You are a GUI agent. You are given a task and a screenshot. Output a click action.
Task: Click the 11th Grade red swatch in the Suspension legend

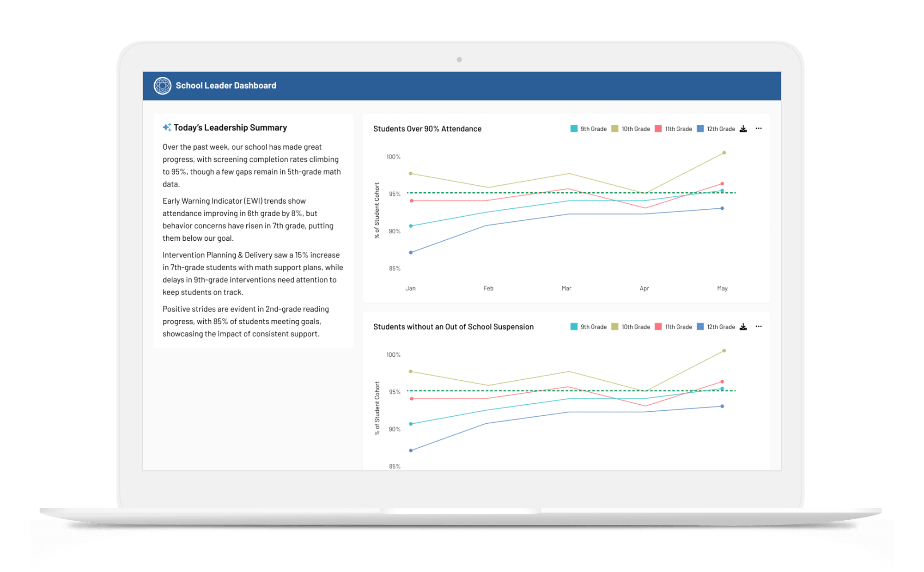[x=658, y=327]
